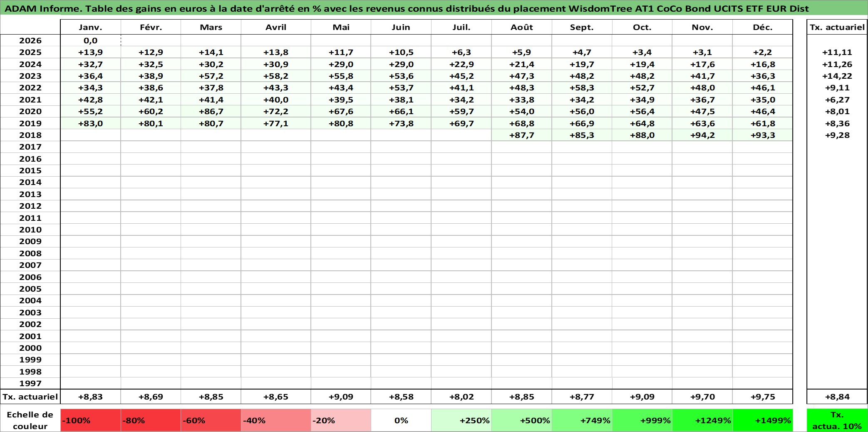The width and height of the screenshot is (868, 432).
Task: Select the -60% color scale cell
Action: [x=211, y=420]
